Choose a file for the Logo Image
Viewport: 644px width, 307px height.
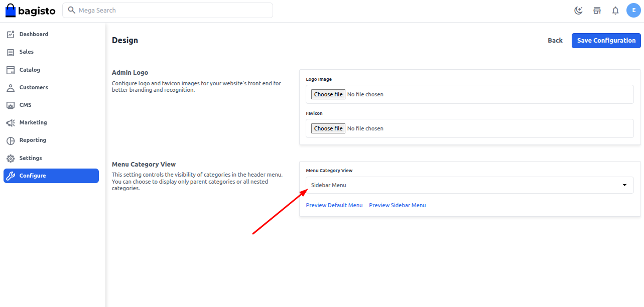coord(328,94)
